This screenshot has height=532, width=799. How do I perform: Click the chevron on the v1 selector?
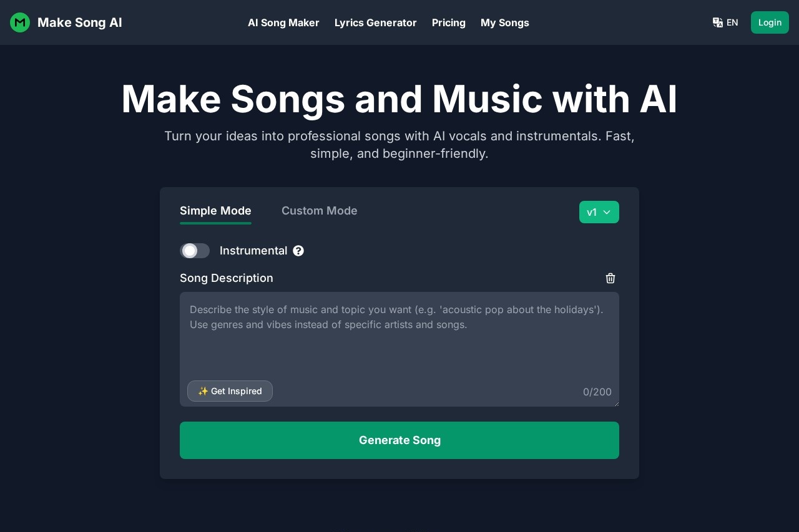pyautogui.click(x=607, y=212)
